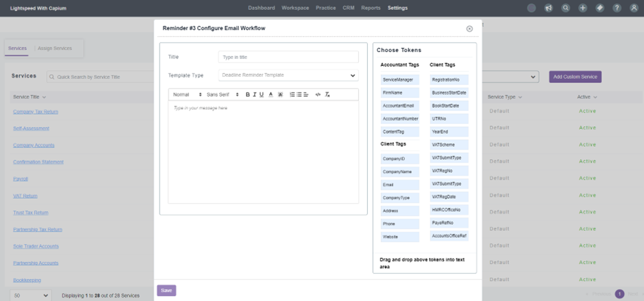Click the Capium circular logo icon
The image size is (644, 301).
[532, 8]
